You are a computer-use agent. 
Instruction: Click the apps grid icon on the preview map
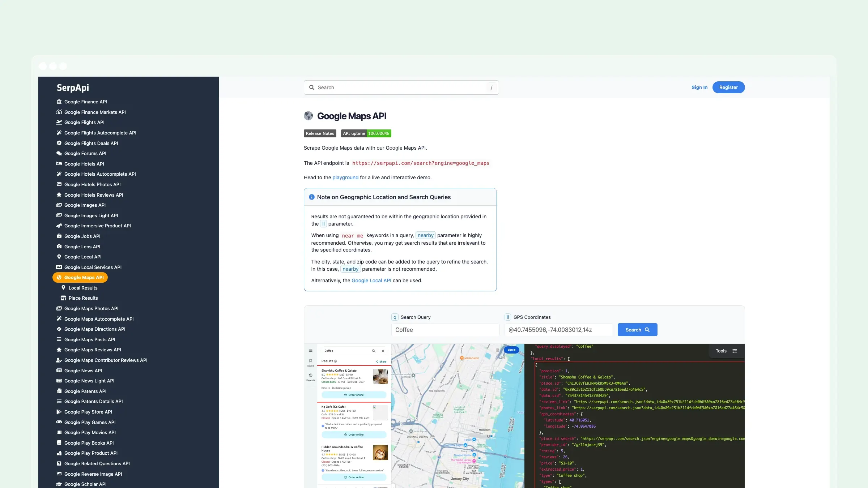(x=497, y=350)
